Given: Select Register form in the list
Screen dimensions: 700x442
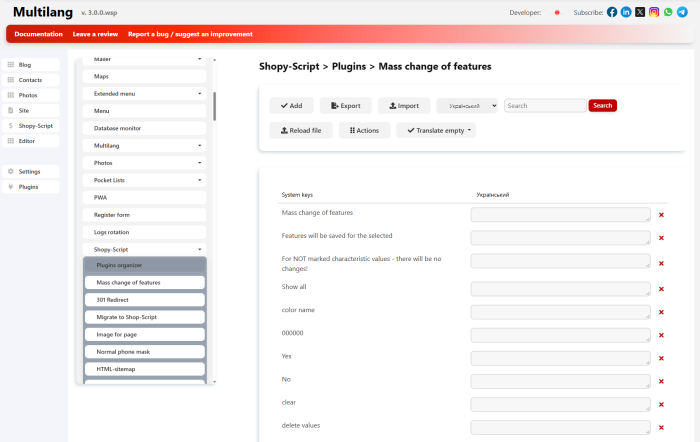Looking at the screenshot, I should [145, 215].
